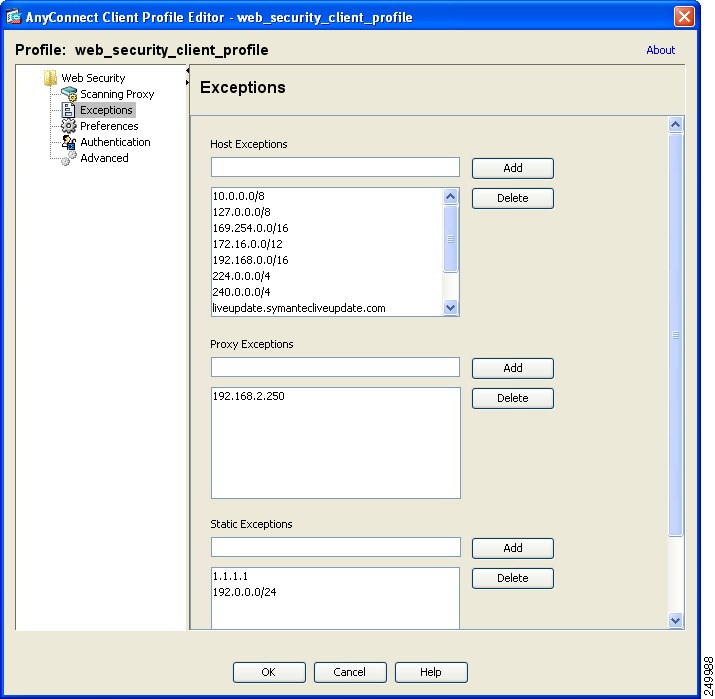
Task: Click the AnyConnect title bar icon
Action: coord(14,17)
